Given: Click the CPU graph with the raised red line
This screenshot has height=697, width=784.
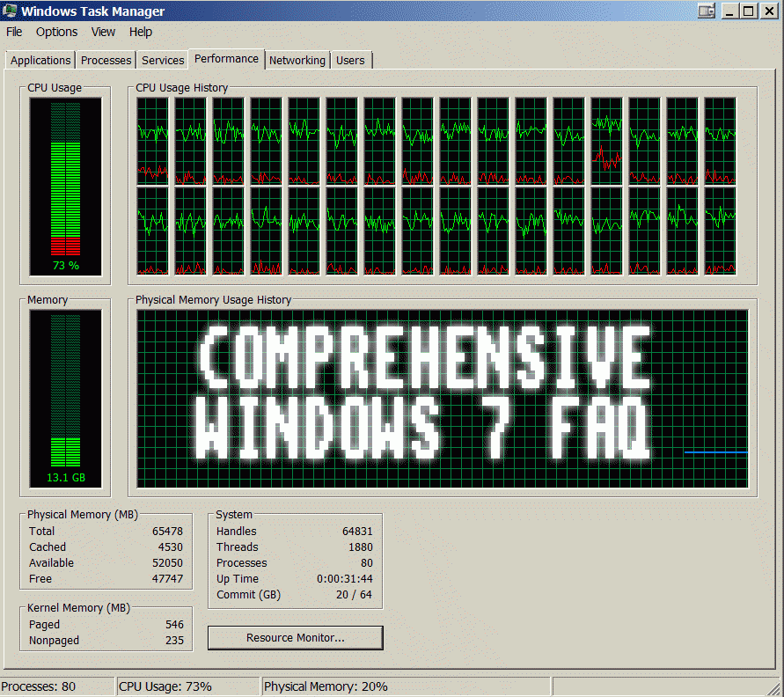Looking at the screenshot, I should 606,142.
